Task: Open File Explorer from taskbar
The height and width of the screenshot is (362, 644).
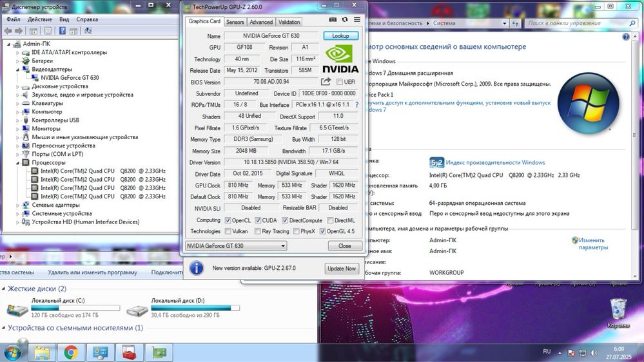Action: pos(42,352)
